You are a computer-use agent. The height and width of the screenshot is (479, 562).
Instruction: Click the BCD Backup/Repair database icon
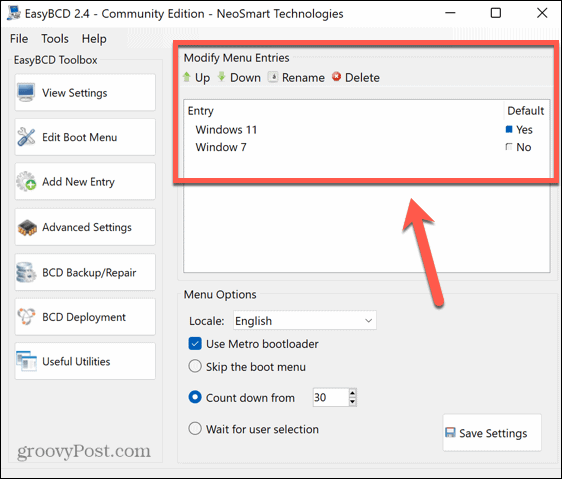pyautogui.click(x=26, y=272)
